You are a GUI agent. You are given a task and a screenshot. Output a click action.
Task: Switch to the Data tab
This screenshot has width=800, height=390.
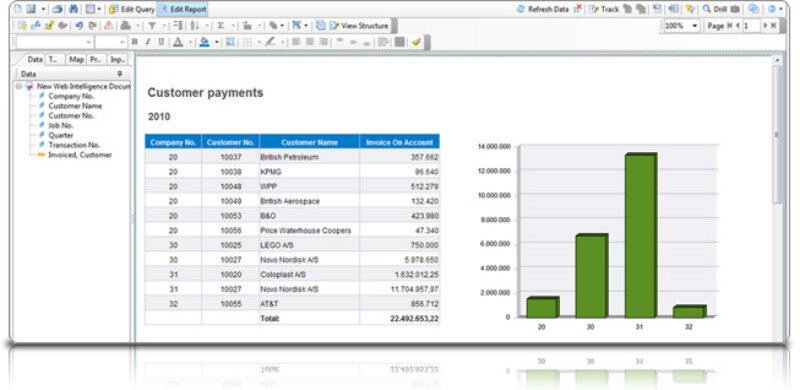(x=34, y=59)
